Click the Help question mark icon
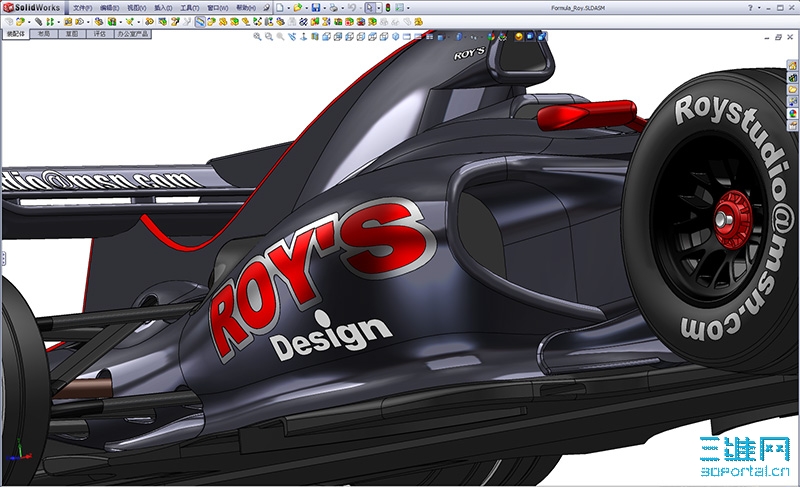 coord(749,8)
